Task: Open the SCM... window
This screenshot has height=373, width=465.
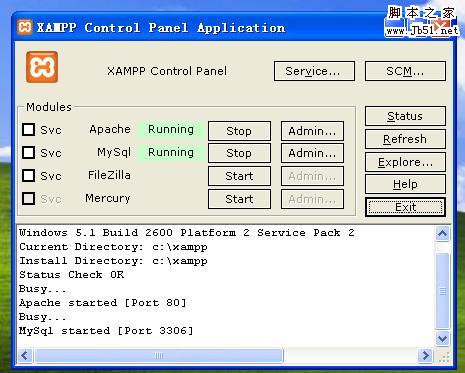Action: coord(405,71)
